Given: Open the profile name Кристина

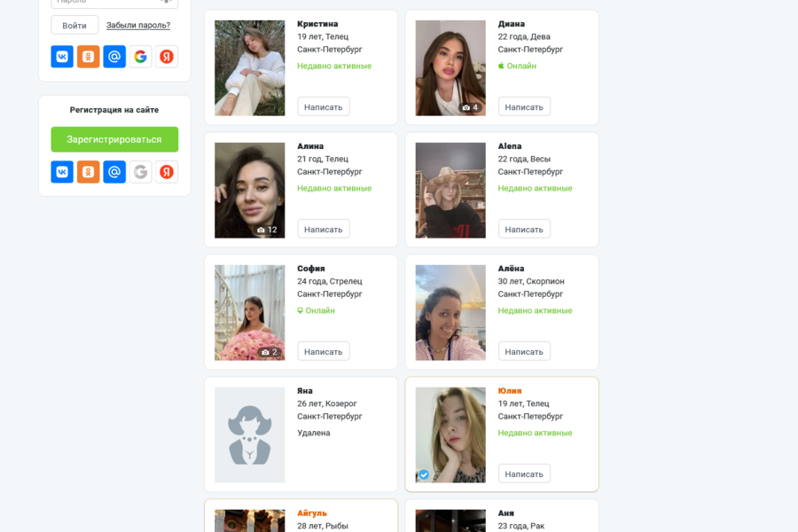Looking at the screenshot, I should coord(317,24).
